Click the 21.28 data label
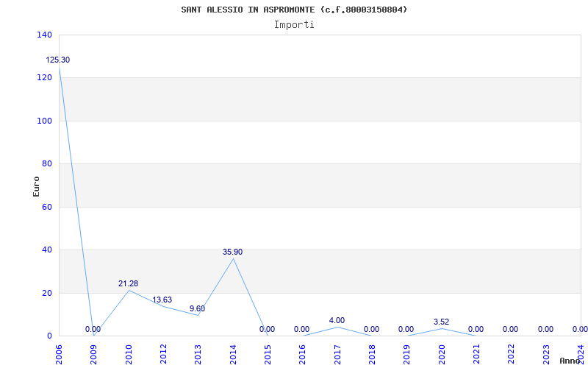The image size is (588, 368). pyautogui.click(x=128, y=284)
